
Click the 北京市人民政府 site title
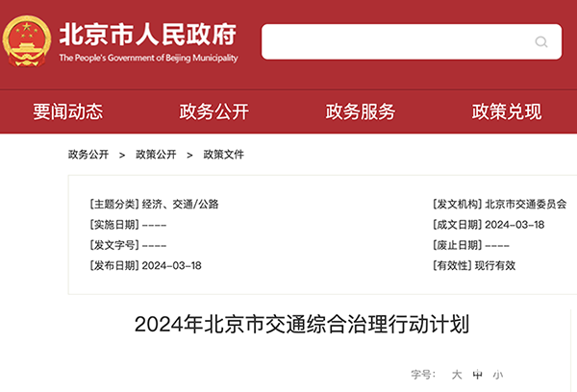[x=148, y=35]
